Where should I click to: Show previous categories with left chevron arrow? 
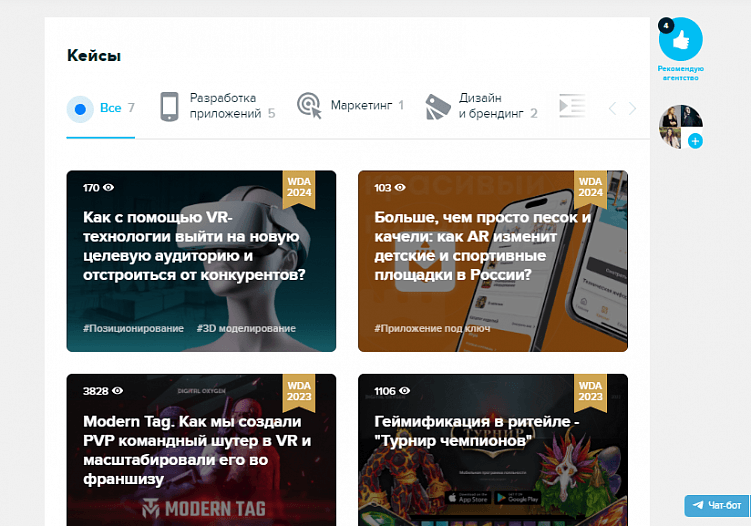pyautogui.click(x=612, y=109)
